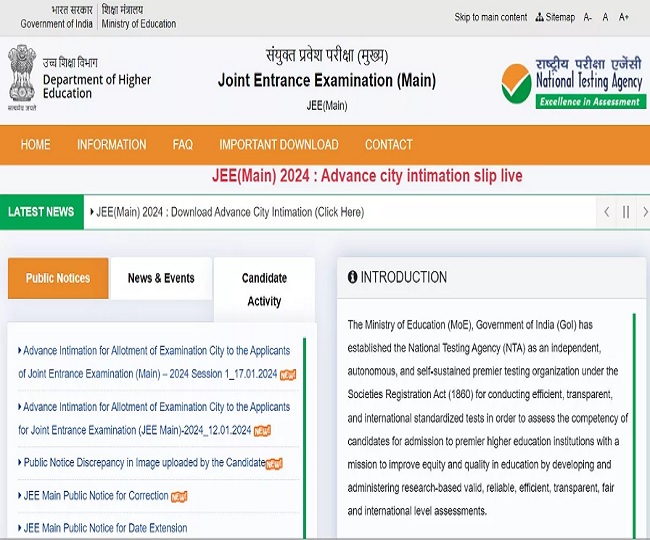Click the Advance city intimation slip live headline
The image size is (650, 540).
367,176
